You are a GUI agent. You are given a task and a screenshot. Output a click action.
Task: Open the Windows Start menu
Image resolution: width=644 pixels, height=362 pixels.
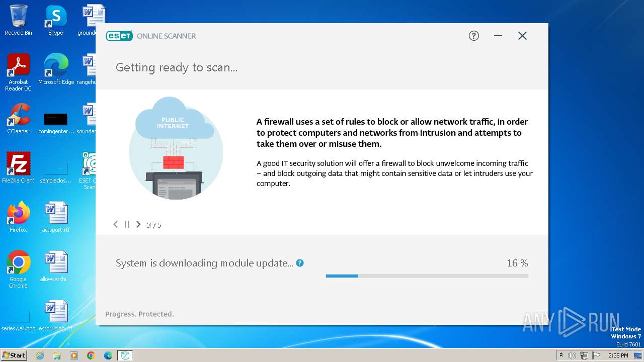point(14,355)
